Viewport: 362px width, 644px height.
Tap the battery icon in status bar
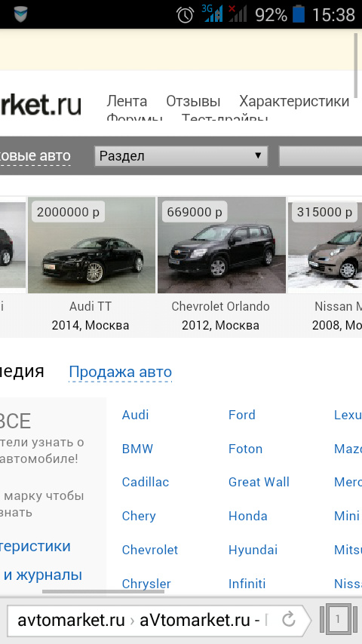[299, 14]
